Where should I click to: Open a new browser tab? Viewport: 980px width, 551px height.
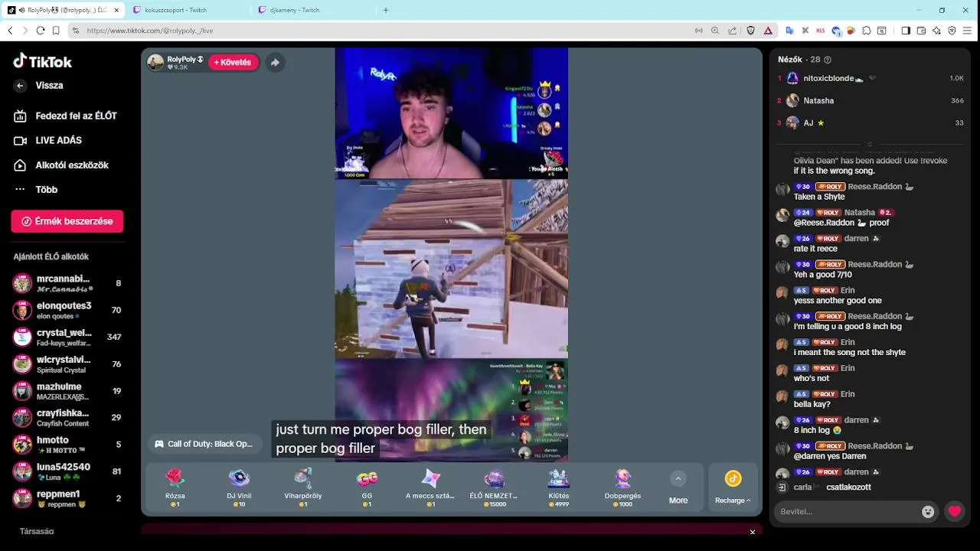tap(386, 10)
